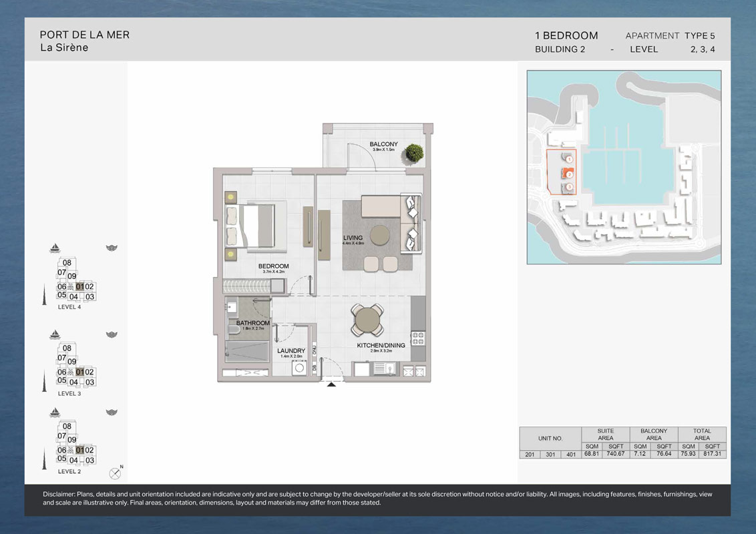The width and height of the screenshot is (756, 534).
Task: Click the washing machine in the laundry
Action: 299,368
